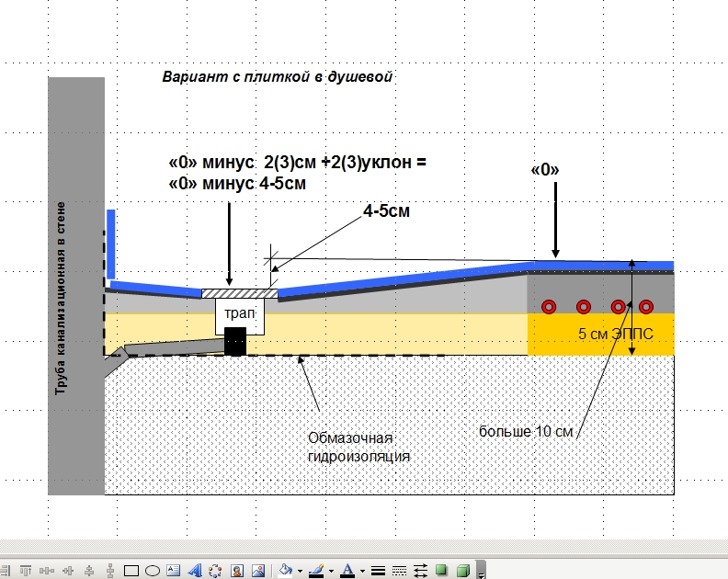Click Insert Picture icon
Image resolution: width=728 pixels, height=579 pixels.
258,571
